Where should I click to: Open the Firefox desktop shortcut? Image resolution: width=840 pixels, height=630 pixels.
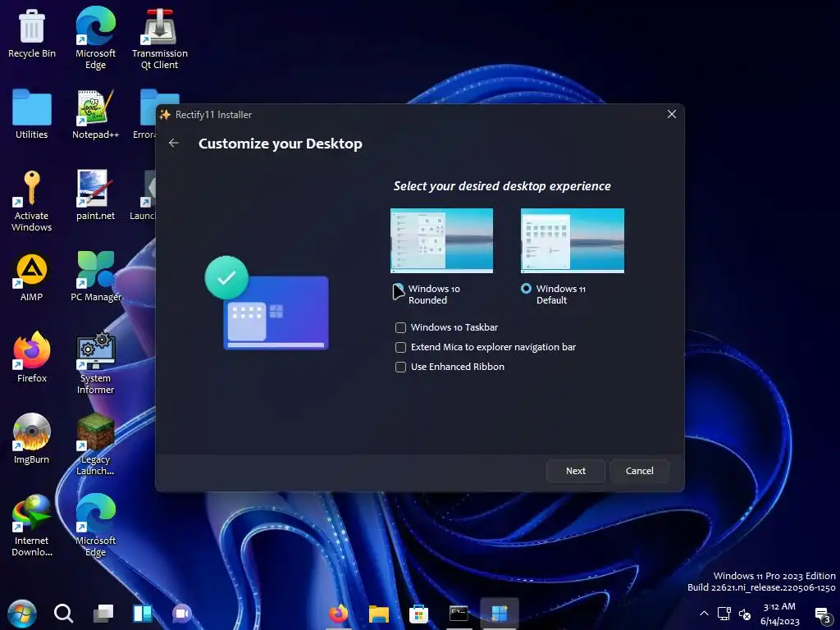coord(32,358)
